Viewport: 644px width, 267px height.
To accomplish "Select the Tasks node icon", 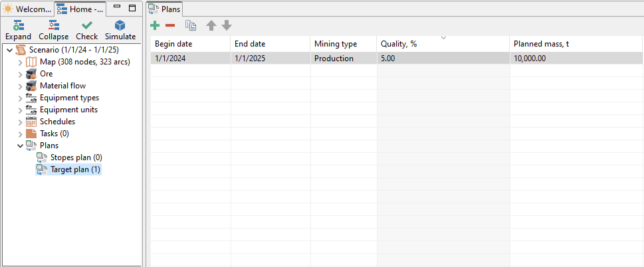I will (31, 133).
